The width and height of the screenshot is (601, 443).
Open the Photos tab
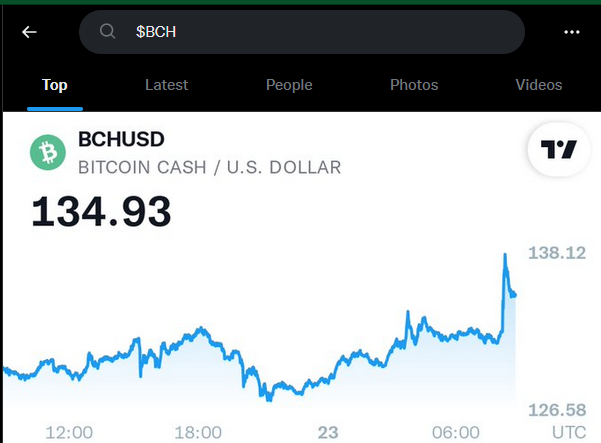(x=414, y=85)
